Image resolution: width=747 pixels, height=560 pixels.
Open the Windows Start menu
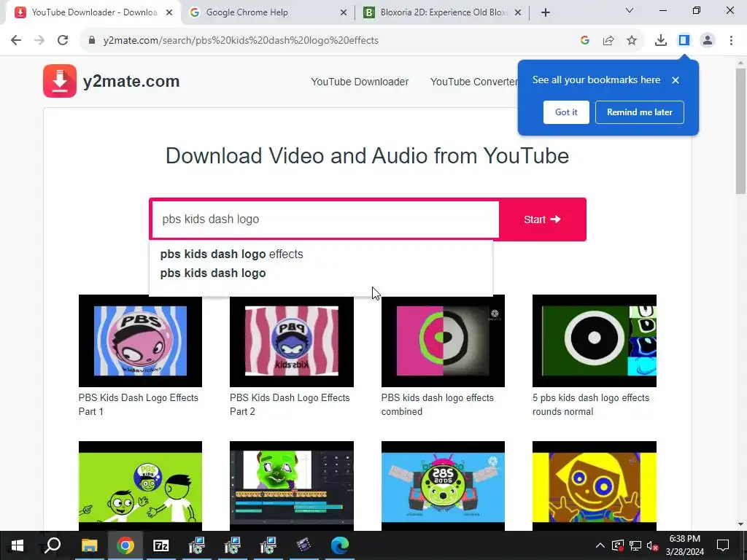pos(18,545)
